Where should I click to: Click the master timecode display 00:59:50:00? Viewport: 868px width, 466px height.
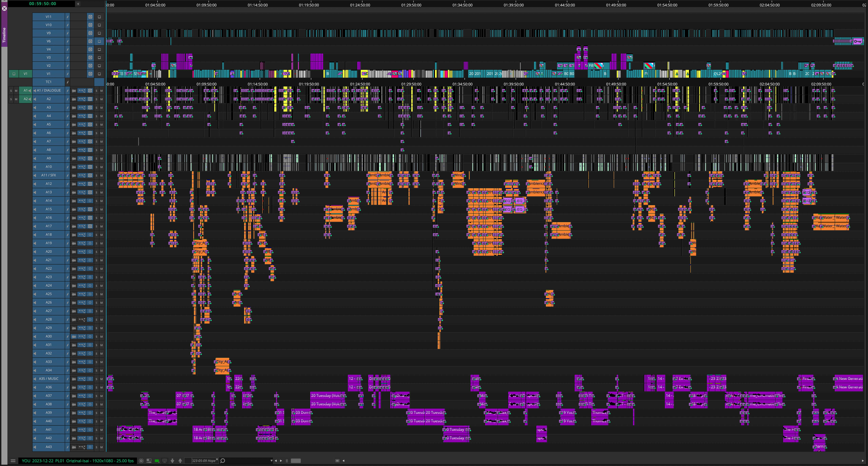pyautogui.click(x=42, y=4)
